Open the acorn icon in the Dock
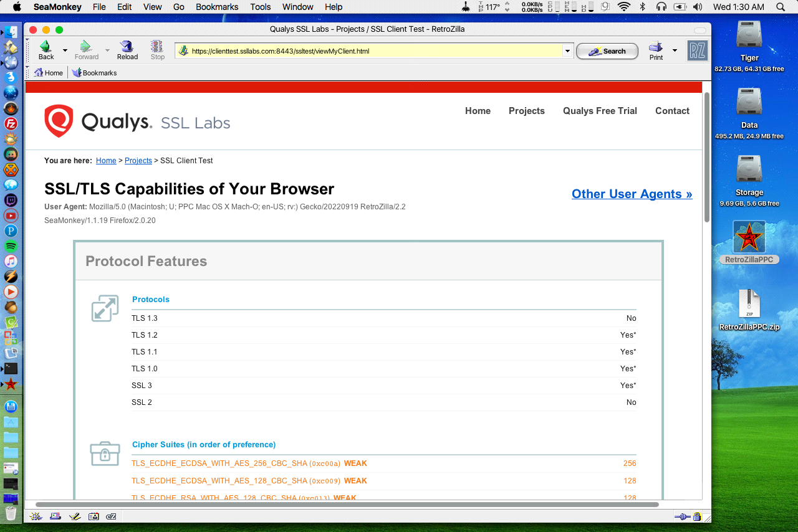The image size is (798, 532). click(11, 307)
